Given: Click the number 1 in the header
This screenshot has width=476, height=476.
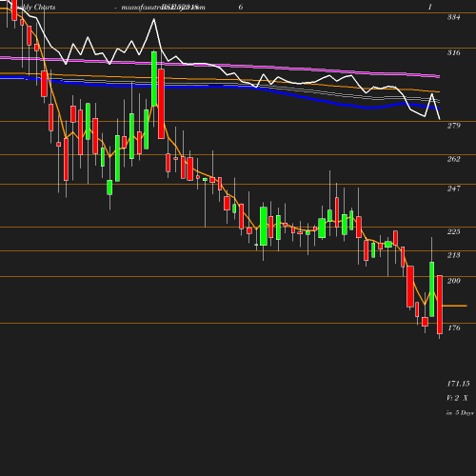Looking at the screenshot, I should (x=430, y=7).
